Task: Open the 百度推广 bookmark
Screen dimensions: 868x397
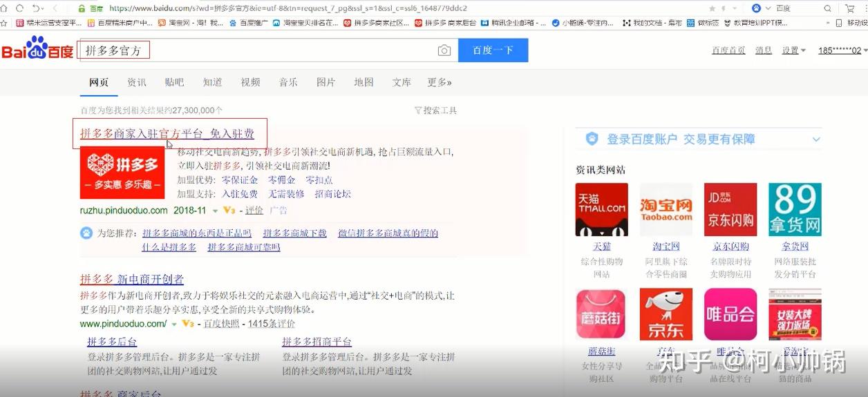Action: [247, 22]
